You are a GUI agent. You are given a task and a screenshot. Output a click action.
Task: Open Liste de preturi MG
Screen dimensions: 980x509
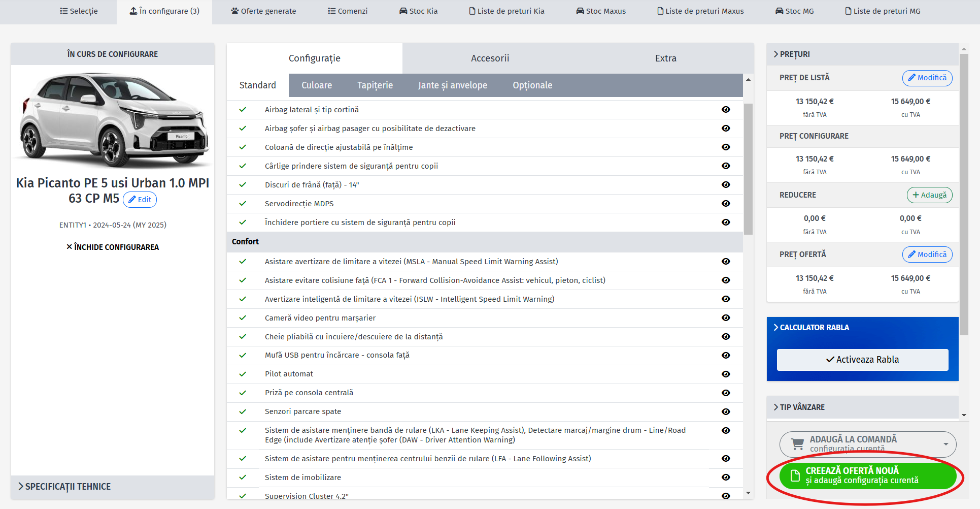pos(883,11)
